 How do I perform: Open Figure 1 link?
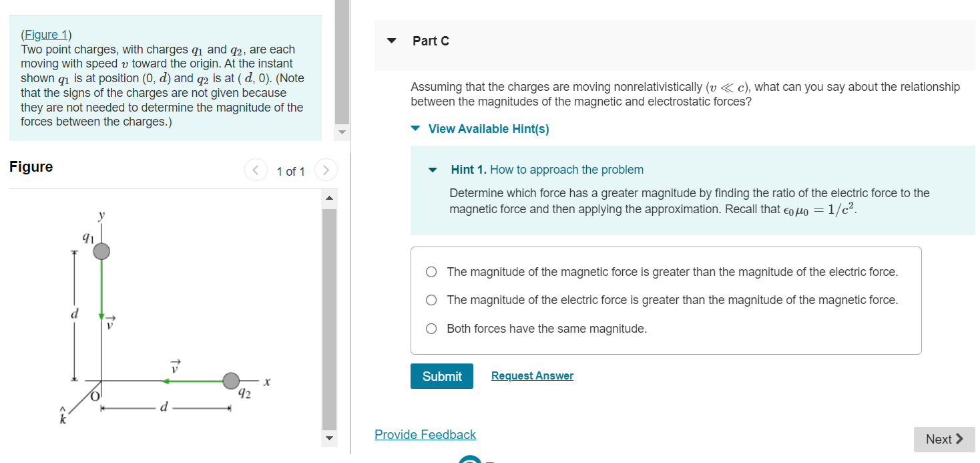[45, 34]
